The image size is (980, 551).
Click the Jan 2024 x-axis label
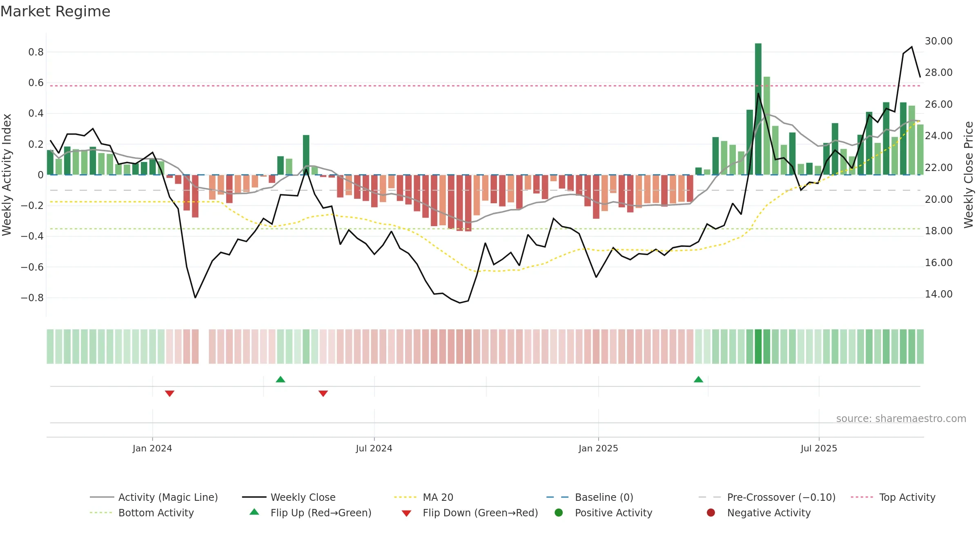point(152,449)
